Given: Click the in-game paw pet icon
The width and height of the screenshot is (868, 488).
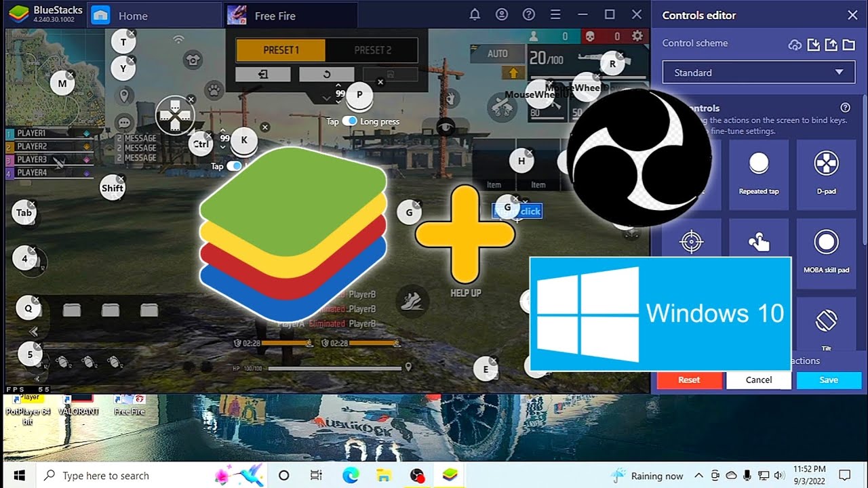Looking at the screenshot, I should [214, 89].
